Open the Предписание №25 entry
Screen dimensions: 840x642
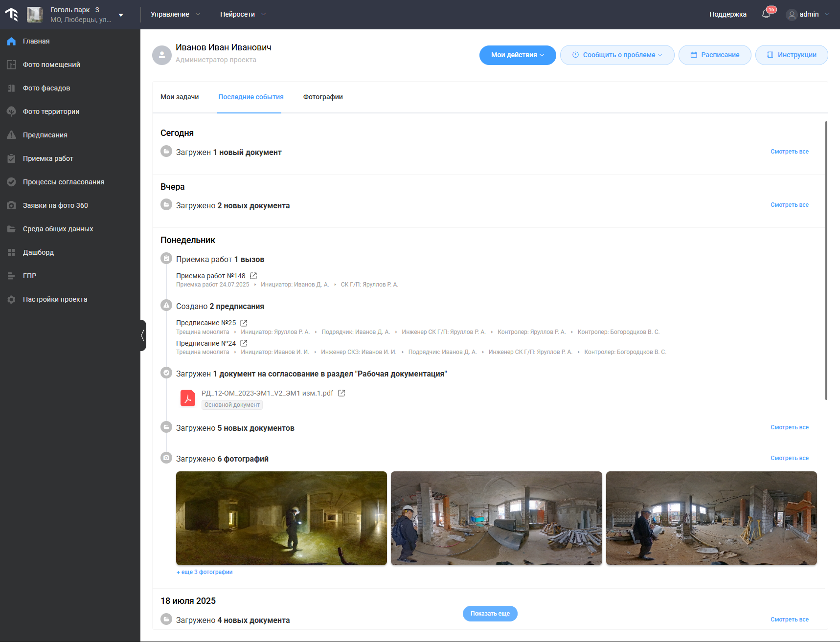click(x=206, y=323)
